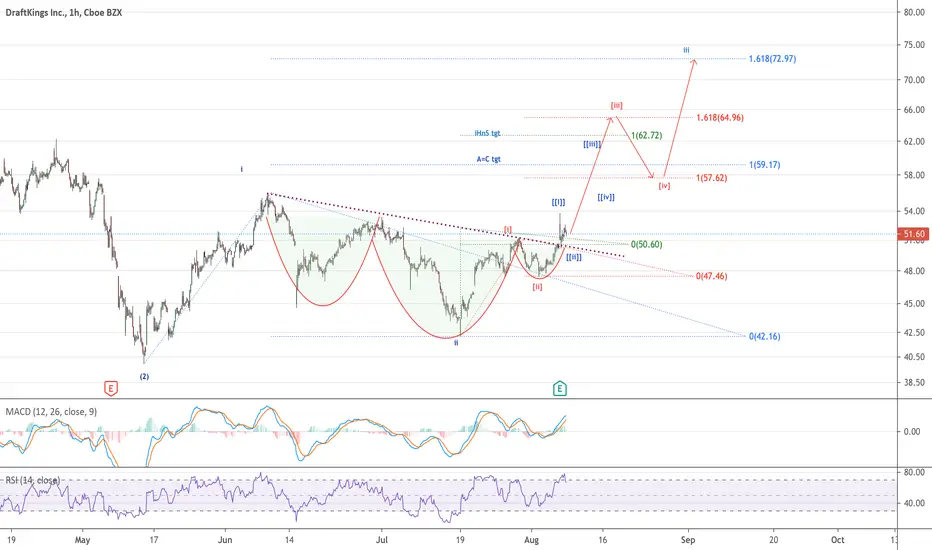Click the Jun date on time axis
The image size is (932, 550).
coord(225,540)
